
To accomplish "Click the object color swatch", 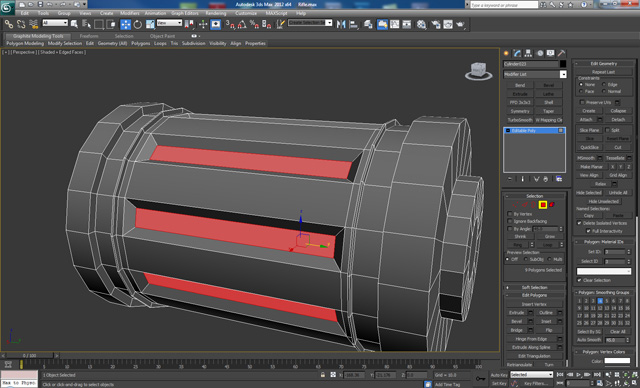I will tap(563, 64).
